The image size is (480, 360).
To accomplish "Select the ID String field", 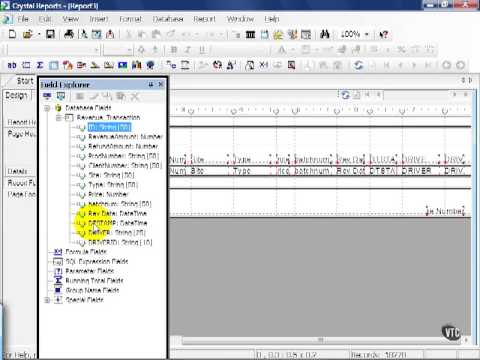I will point(109,127).
